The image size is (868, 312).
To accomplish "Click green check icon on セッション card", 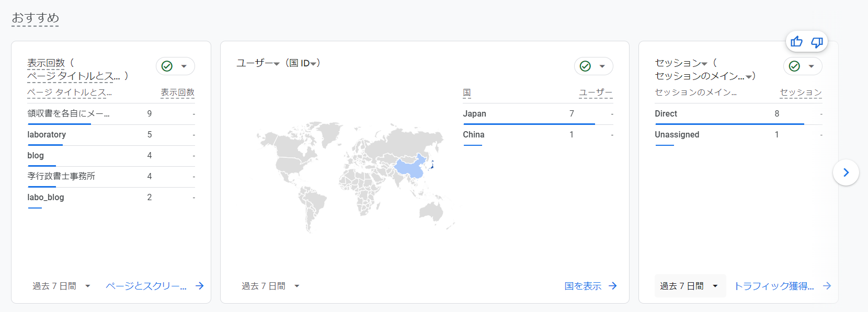I will tap(794, 66).
